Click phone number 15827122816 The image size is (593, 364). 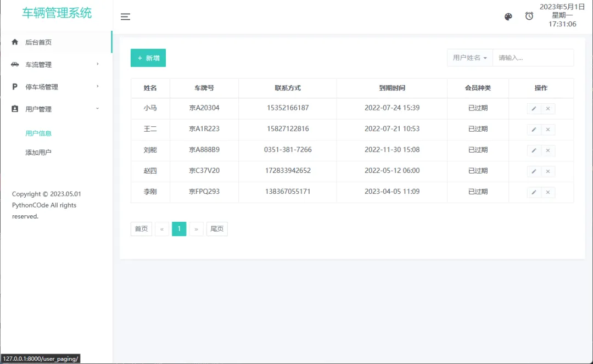288,129
